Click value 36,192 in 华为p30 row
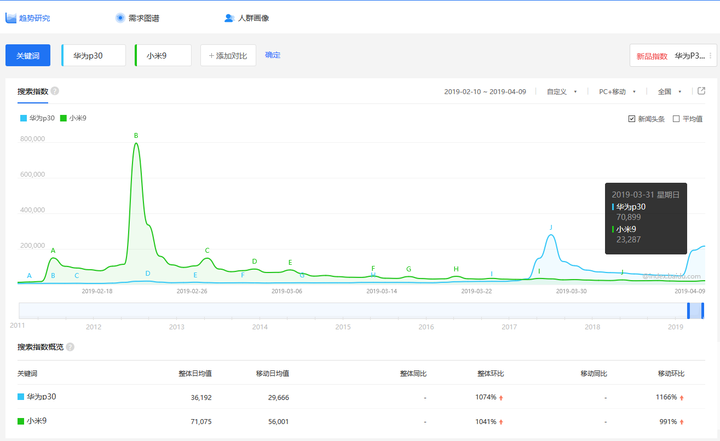This screenshot has width=720, height=441. pos(201,397)
